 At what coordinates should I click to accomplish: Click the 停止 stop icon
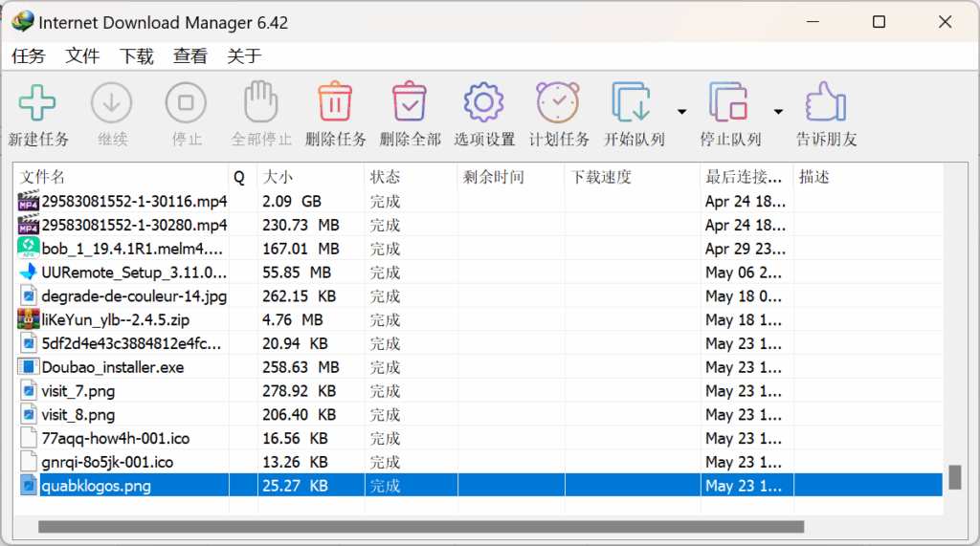coord(187,102)
